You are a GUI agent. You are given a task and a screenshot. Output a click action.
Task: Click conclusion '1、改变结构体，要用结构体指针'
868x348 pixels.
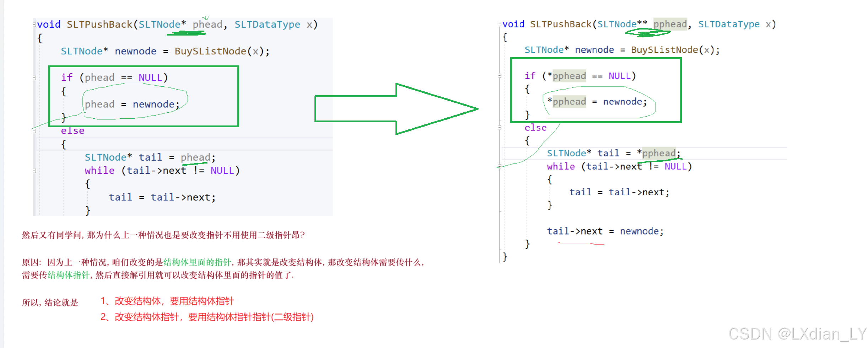tap(167, 301)
